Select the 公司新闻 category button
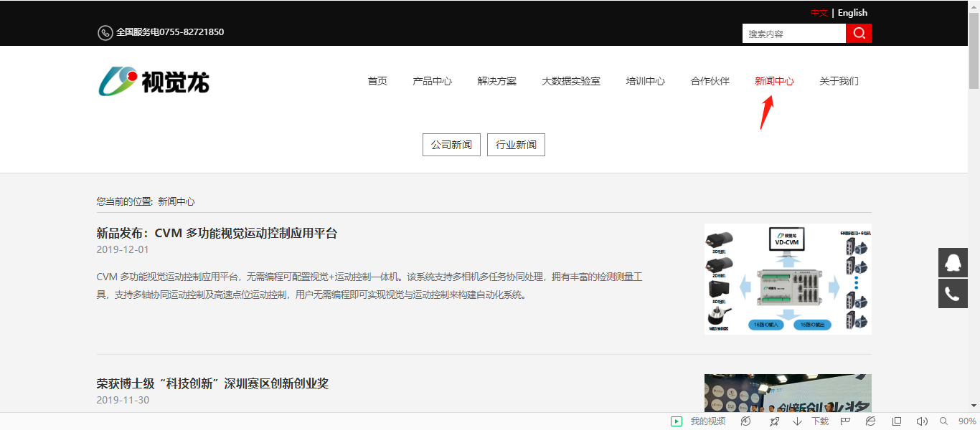980x430 pixels. click(x=451, y=145)
